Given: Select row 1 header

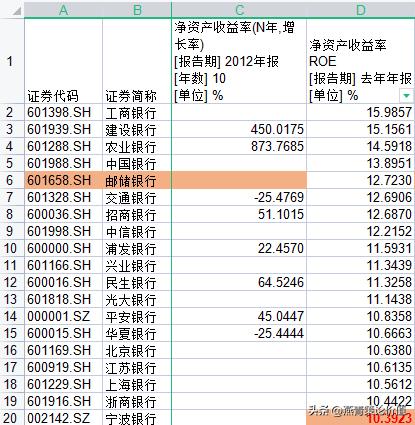Looking at the screenshot, I should [12, 61].
